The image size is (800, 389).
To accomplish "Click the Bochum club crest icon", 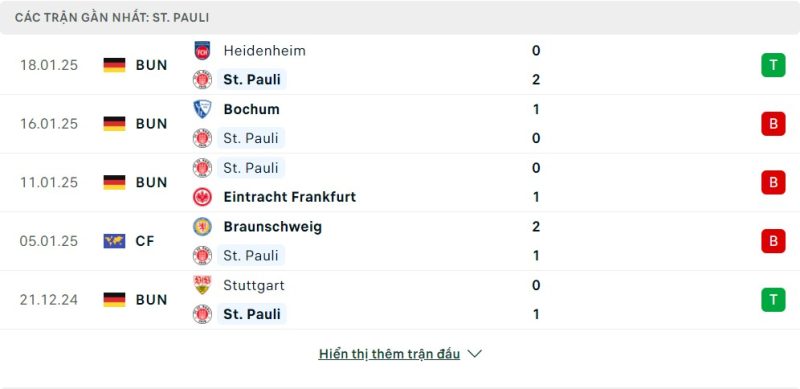I will pos(202,109).
